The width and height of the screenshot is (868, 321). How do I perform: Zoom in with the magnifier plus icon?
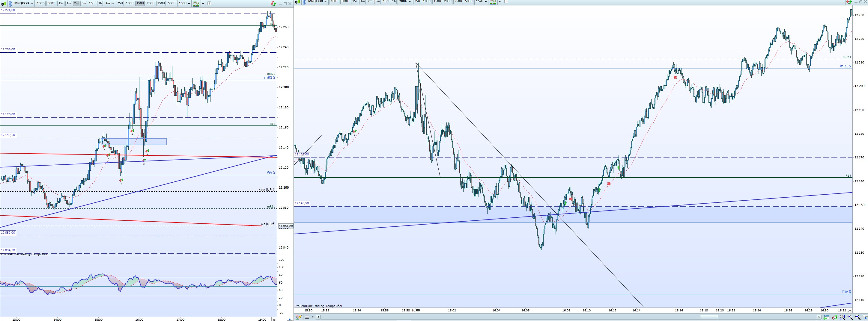pyautogui.click(x=858, y=317)
